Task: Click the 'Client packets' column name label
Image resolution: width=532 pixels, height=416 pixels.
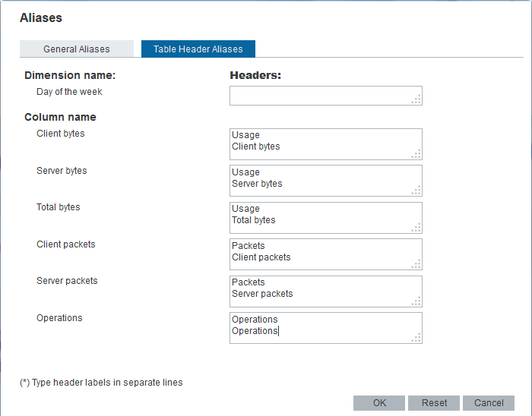Action: point(66,244)
